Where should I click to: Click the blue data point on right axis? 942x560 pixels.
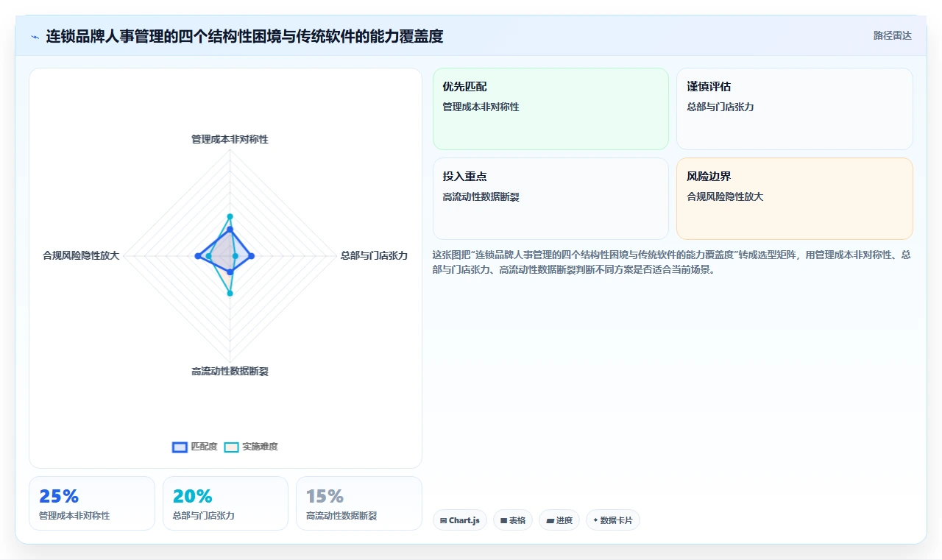tap(251, 255)
